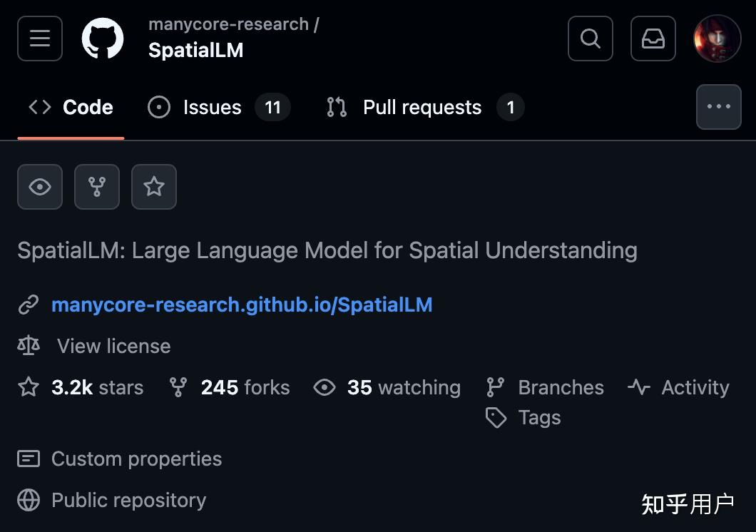This screenshot has height=532, width=756.
Task: Click the View license link
Action: point(113,347)
